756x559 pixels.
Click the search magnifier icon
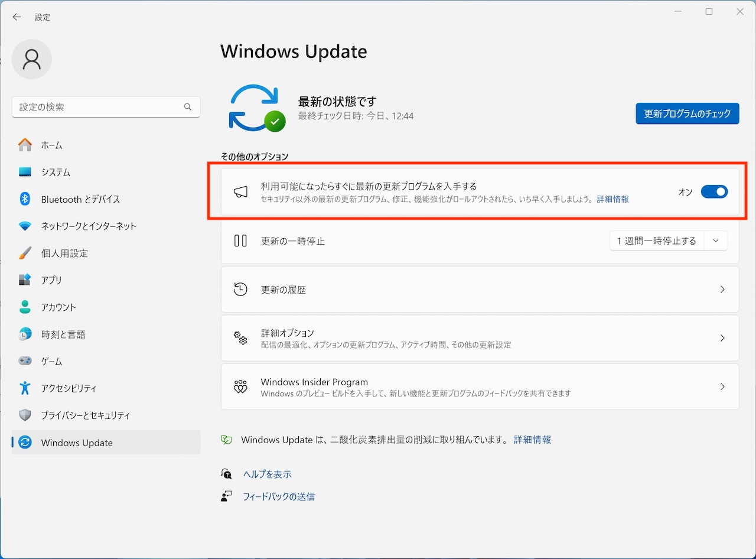click(x=188, y=107)
